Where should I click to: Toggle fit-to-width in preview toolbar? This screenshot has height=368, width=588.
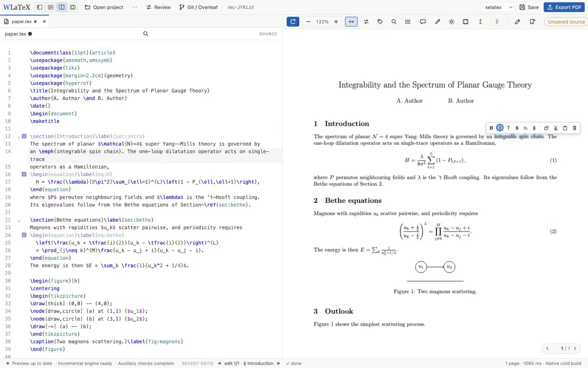351,22
